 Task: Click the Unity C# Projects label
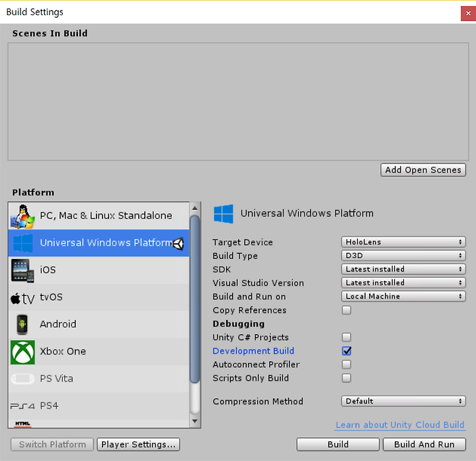click(x=251, y=337)
